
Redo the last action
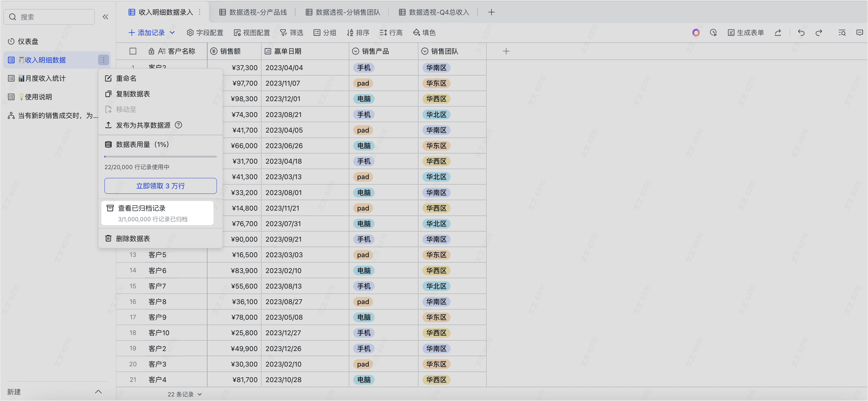[819, 33]
